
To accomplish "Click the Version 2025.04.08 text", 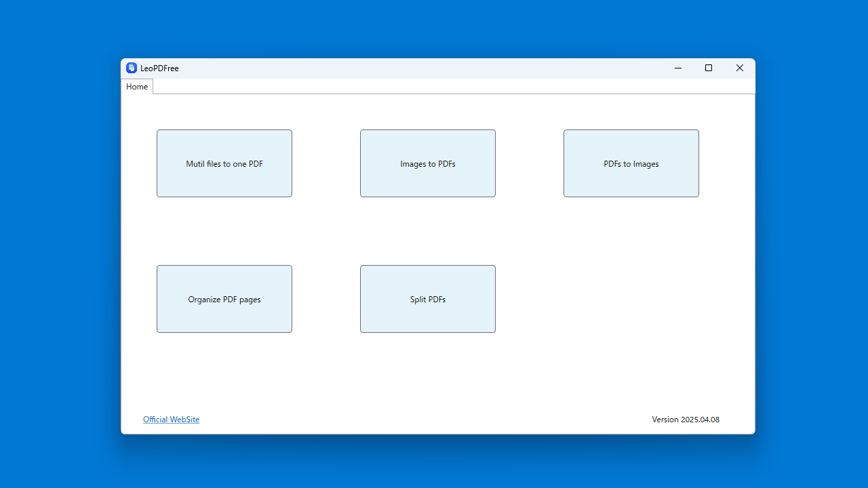I will [x=686, y=420].
